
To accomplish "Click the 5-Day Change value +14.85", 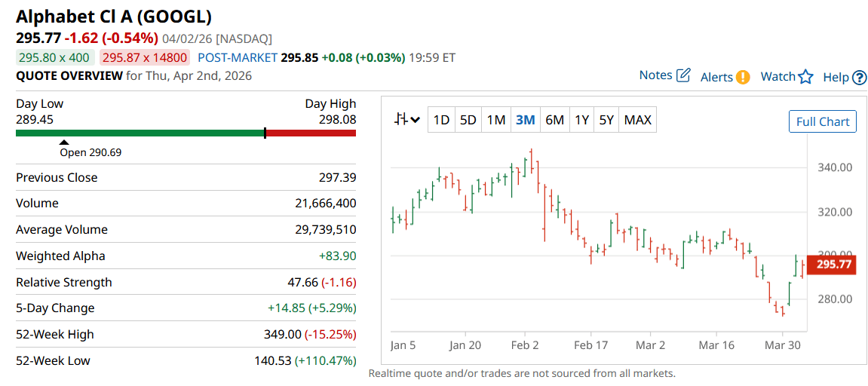I will pos(287,308).
